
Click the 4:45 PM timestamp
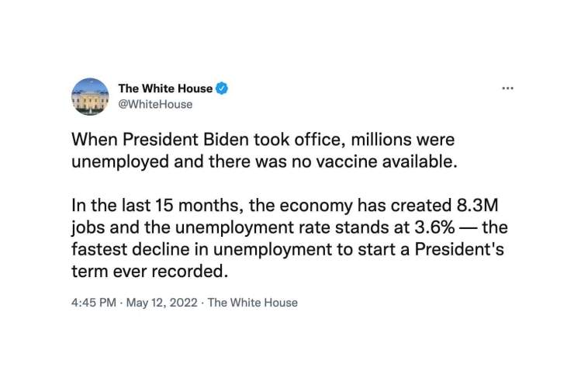[x=94, y=303]
